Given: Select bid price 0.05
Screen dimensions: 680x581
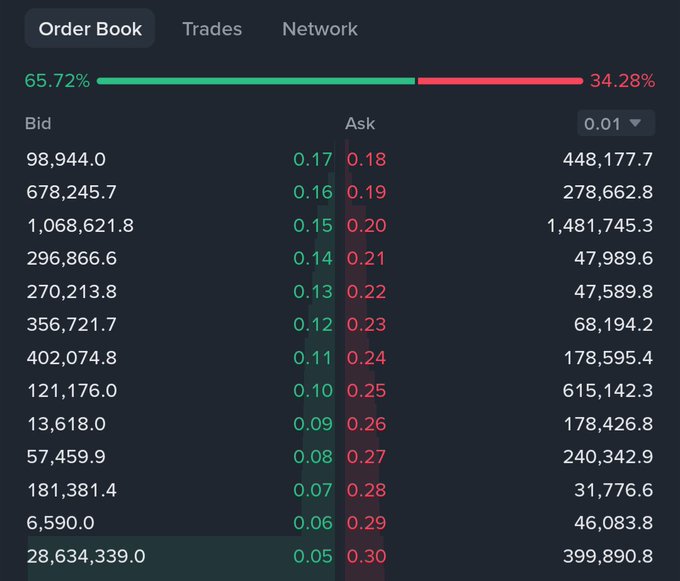Looking at the screenshot, I should point(313,556).
